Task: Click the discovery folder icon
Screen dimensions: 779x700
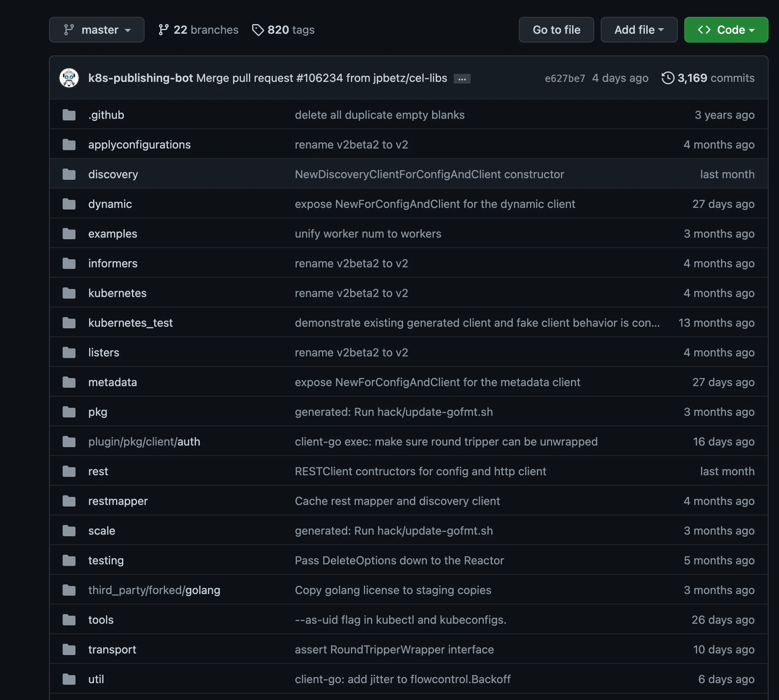Action: click(x=69, y=174)
